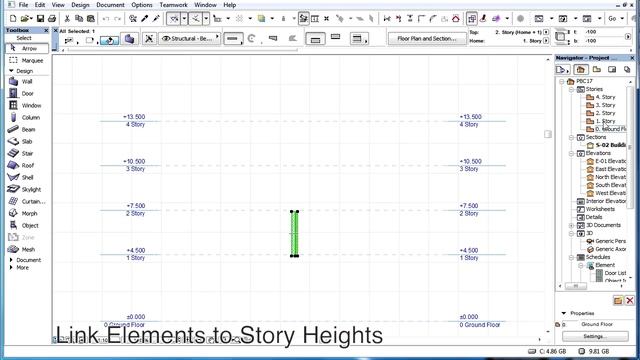
Task: Open the Top story link arrow
Action: (546, 32)
